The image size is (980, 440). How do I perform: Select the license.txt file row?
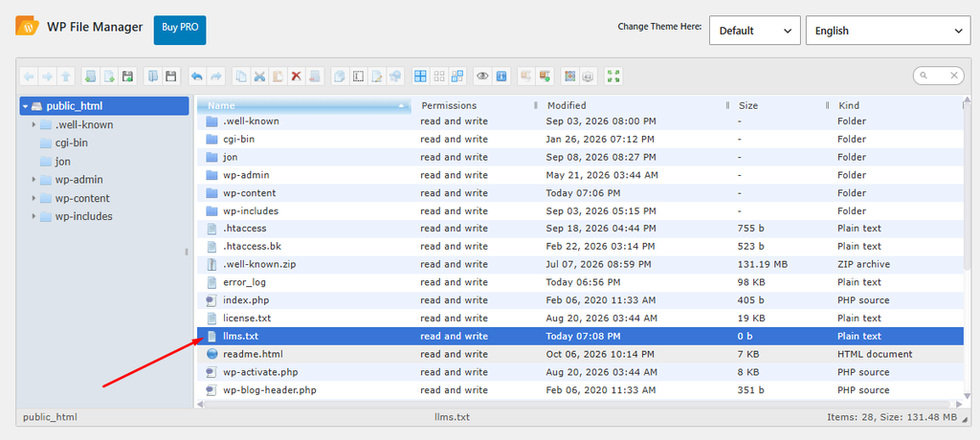click(x=580, y=319)
